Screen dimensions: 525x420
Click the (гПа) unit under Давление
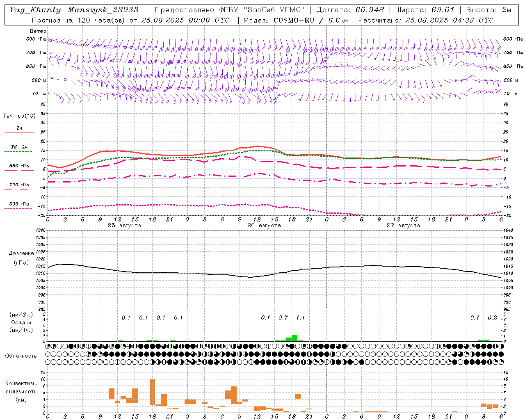[21, 263]
